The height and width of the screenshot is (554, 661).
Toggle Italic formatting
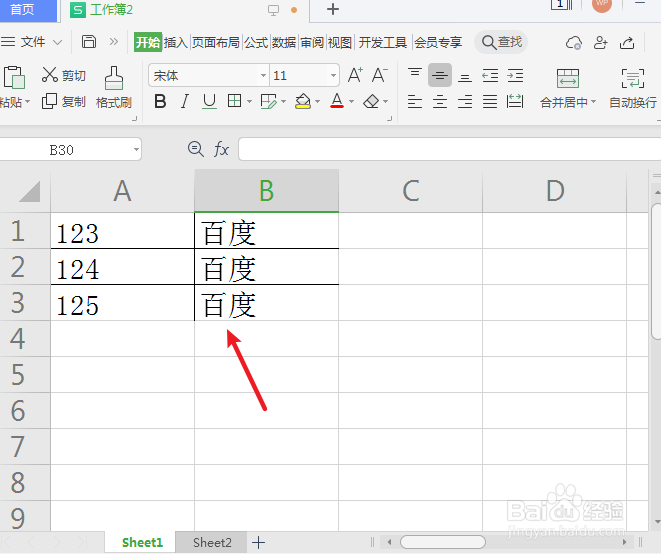(185, 101)
